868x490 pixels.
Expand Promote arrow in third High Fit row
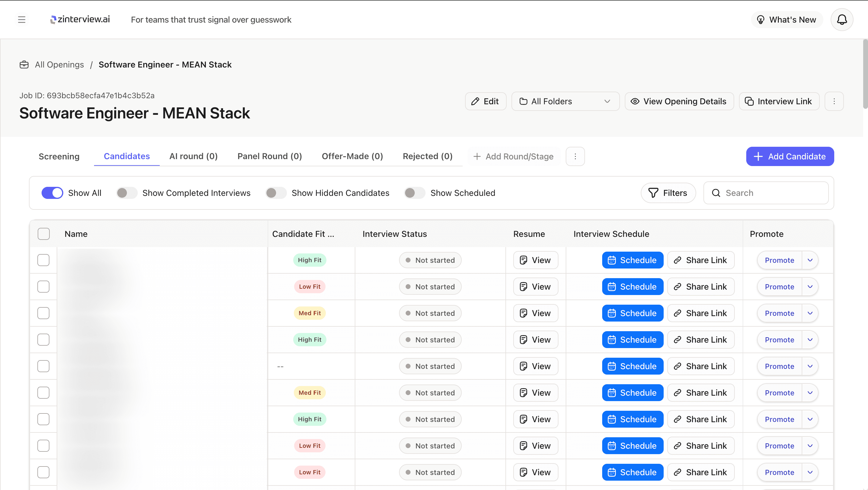810,419
